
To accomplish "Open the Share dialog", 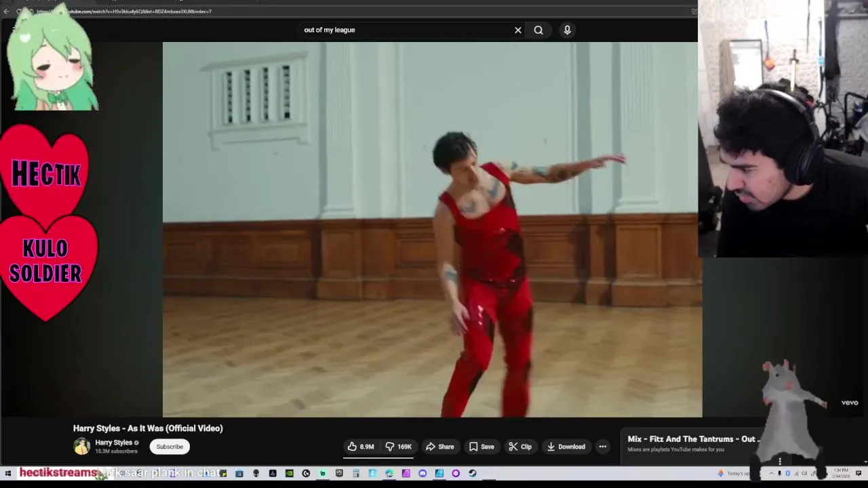I will 439,447.
